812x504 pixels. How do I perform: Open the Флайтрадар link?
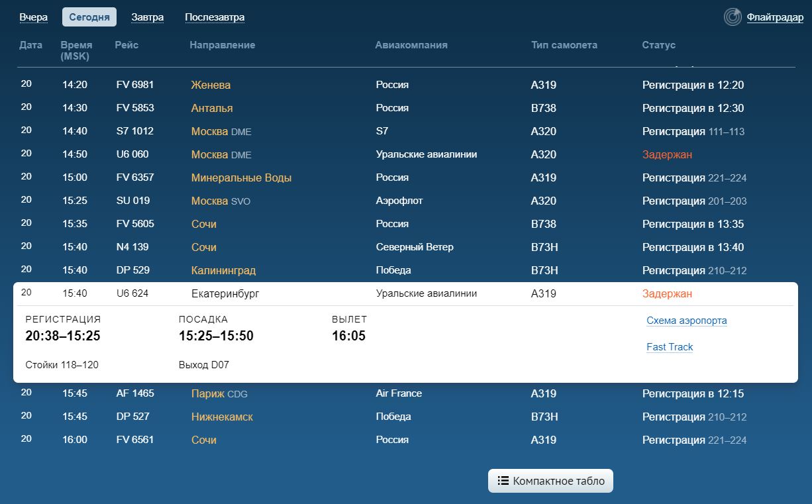point(775,17)
